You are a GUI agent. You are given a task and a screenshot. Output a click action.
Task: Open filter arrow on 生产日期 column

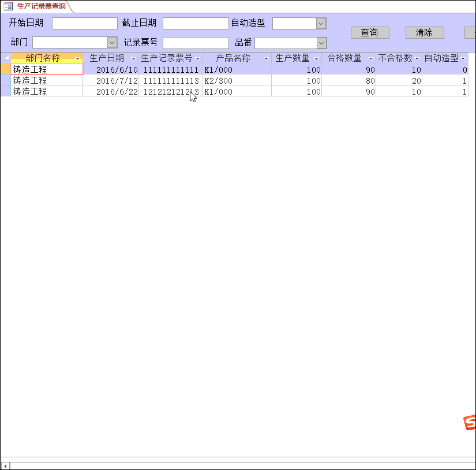point(133,58)
